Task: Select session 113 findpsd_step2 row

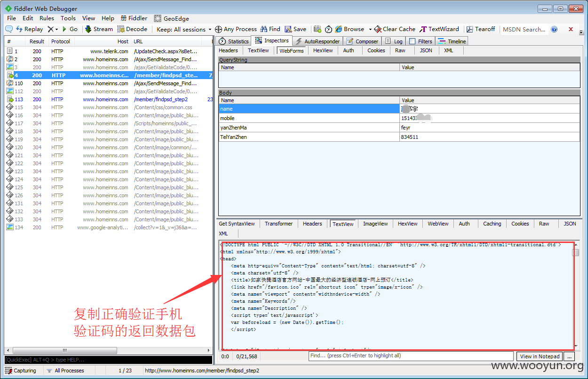Action: (x=109, y=99)
